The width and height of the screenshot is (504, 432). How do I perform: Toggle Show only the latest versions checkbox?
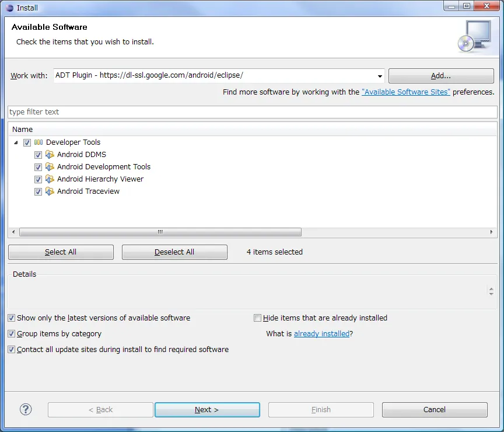[11, 318]
